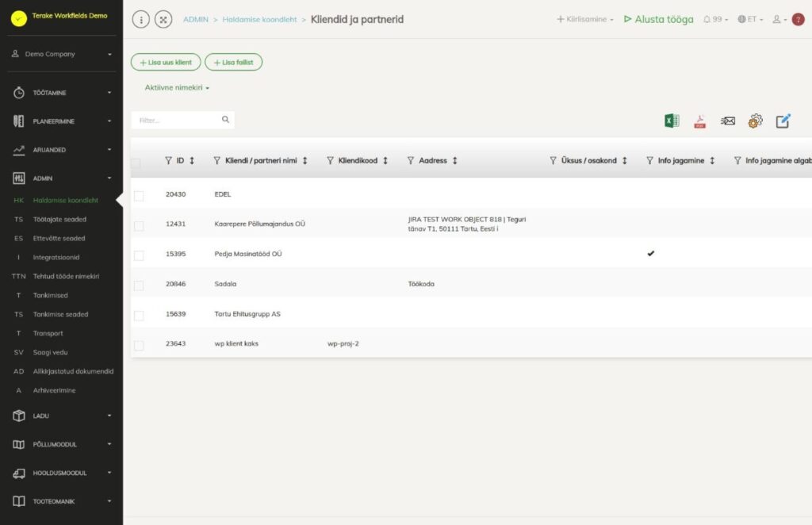Open Transport sidebar item
This screenshot has height=525, width=812.
pyautogui.click(x=48, y=333)
